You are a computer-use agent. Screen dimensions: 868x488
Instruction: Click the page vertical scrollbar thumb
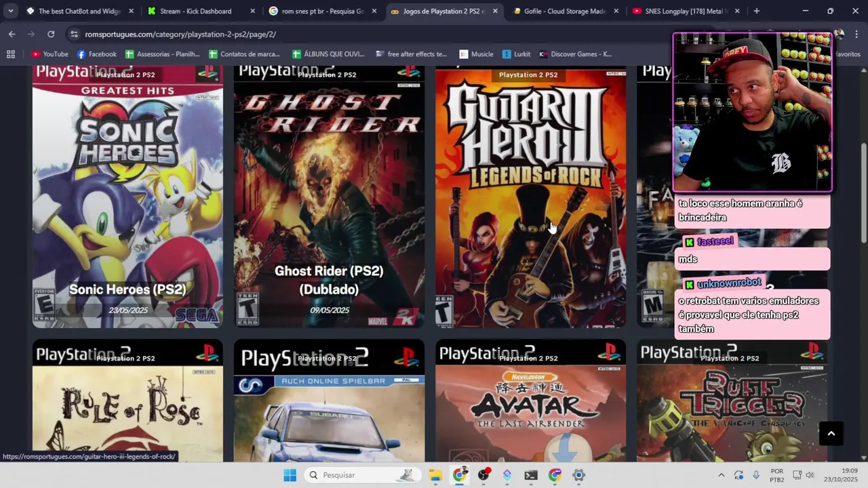tap(863, 193)
